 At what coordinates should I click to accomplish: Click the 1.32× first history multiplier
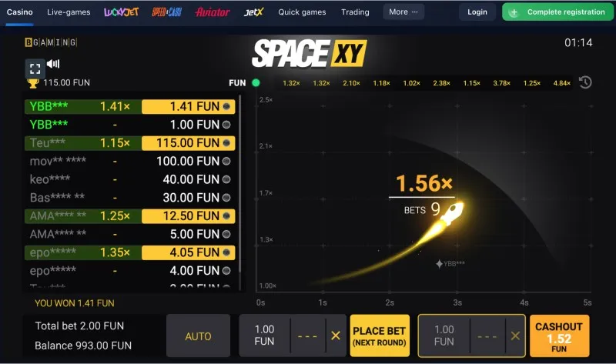pos(292,83)
